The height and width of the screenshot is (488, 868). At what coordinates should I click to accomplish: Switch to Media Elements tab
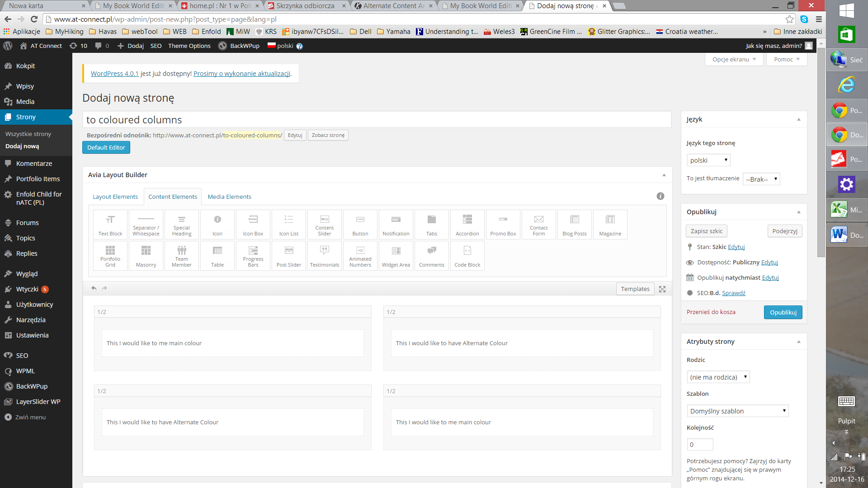coord(229,197)
